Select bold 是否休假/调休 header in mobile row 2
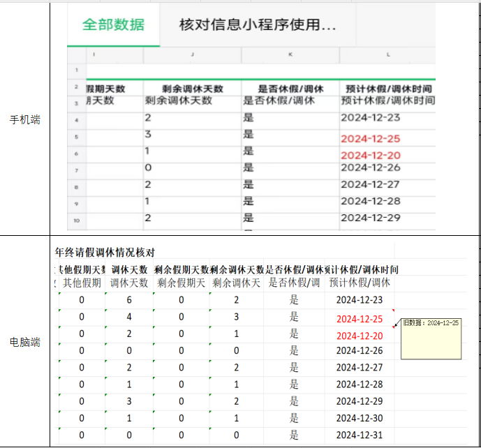Image resolution: width=481 pixels, height=448 pixels. (290, 89)
